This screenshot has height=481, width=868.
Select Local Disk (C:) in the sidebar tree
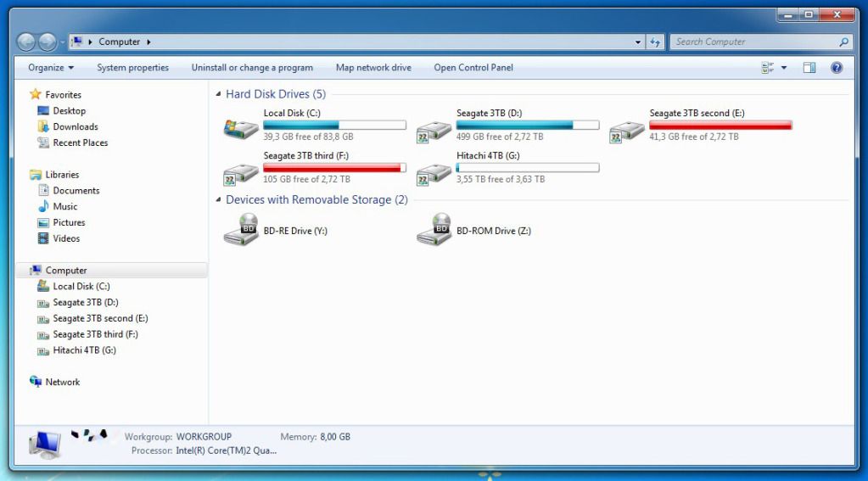click(74, 286)
